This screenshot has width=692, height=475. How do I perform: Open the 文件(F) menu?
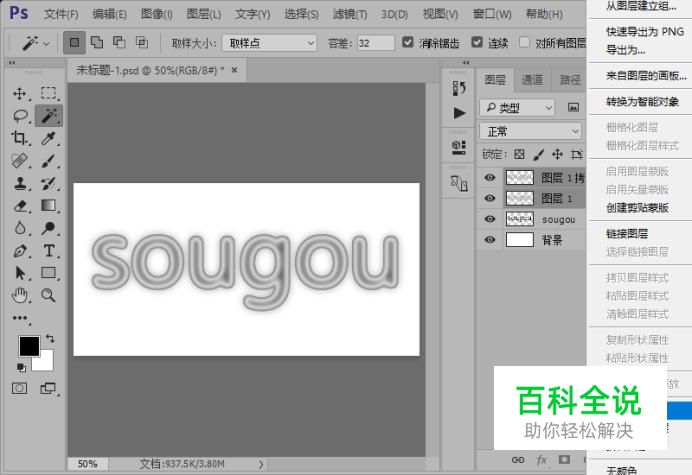pyautogui.click(x=61, y=14)
